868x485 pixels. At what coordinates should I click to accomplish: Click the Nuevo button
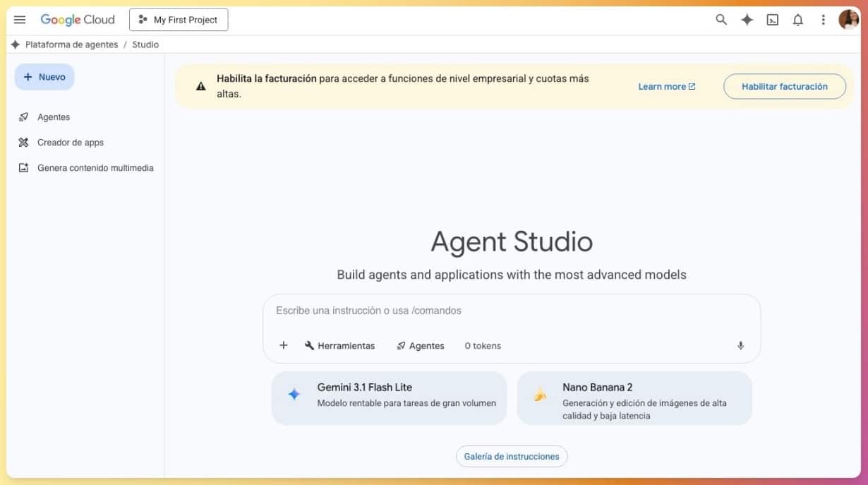[44, 77]
